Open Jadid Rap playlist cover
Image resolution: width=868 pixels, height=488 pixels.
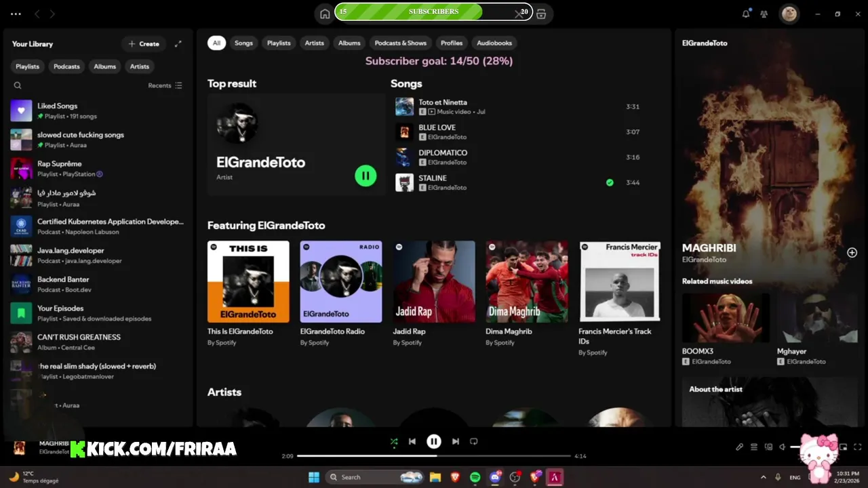click(x=434, y=281)
